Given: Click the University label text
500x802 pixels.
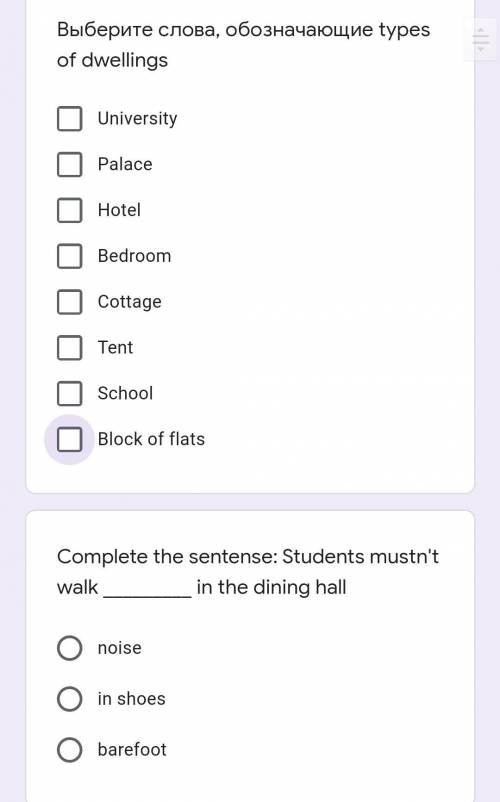Looking at the screenshot, I should 138,119.
